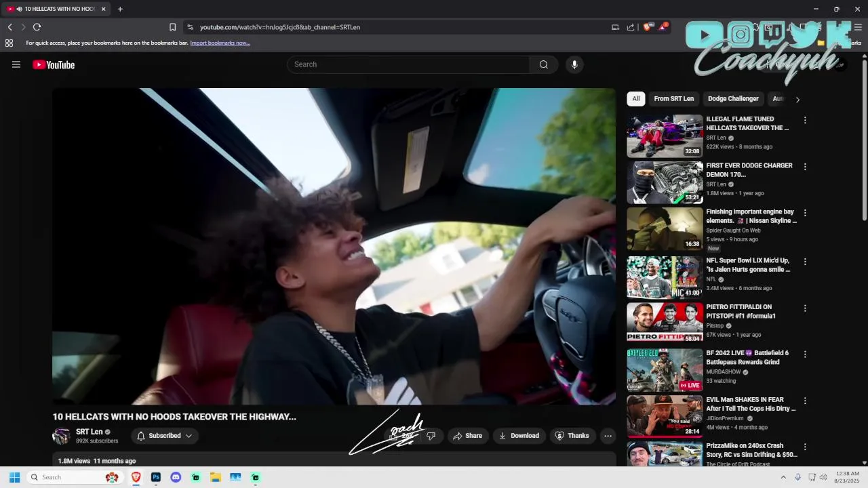The image size is (868, 488).
Task: Send Thanks to SRT Len
Action: [572, 436]
